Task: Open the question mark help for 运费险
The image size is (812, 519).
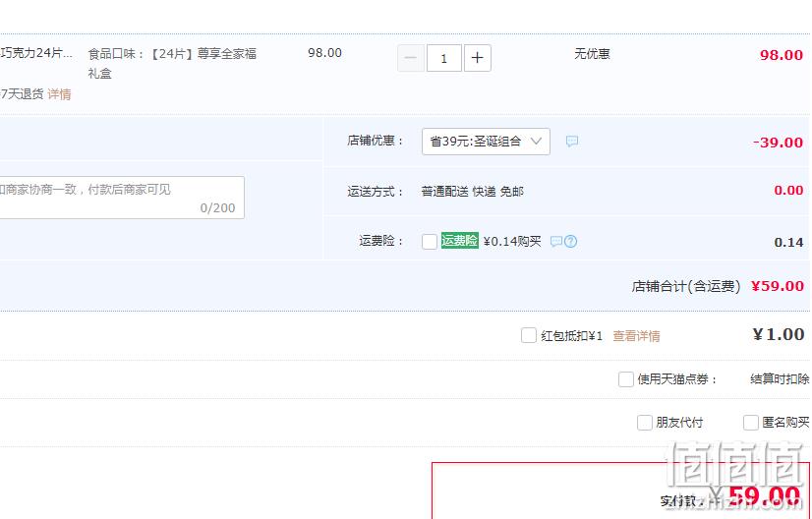Action: coord(570,242)
